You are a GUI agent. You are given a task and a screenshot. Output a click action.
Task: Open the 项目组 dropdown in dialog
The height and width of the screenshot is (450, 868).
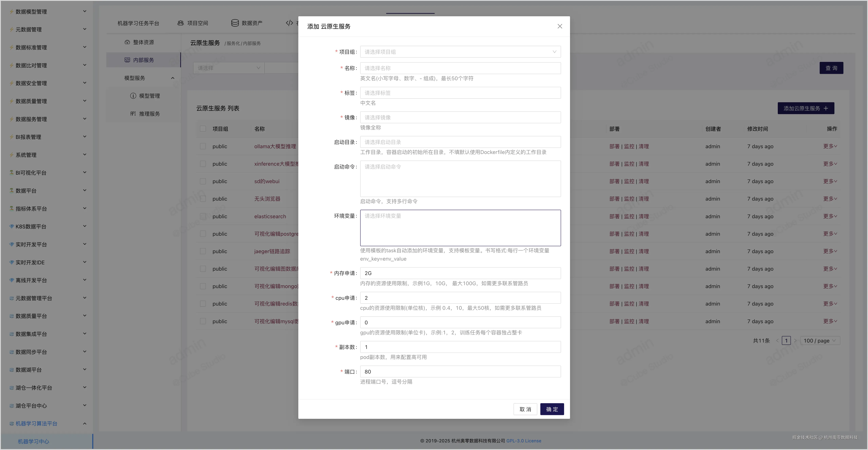[460, 52]
